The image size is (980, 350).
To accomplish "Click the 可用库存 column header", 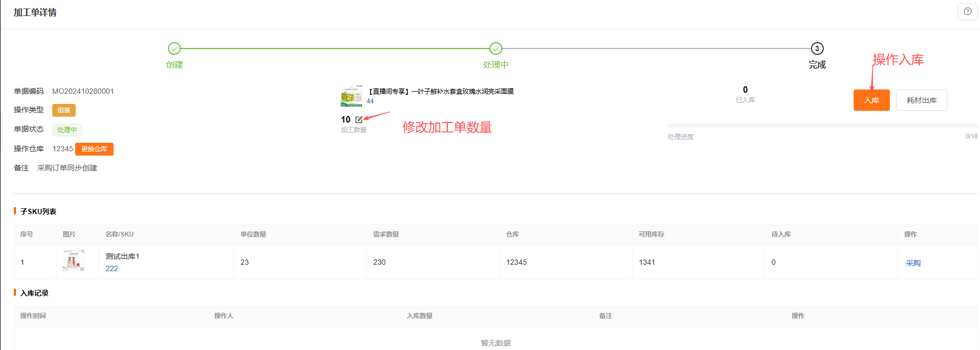I will [651, 234].
